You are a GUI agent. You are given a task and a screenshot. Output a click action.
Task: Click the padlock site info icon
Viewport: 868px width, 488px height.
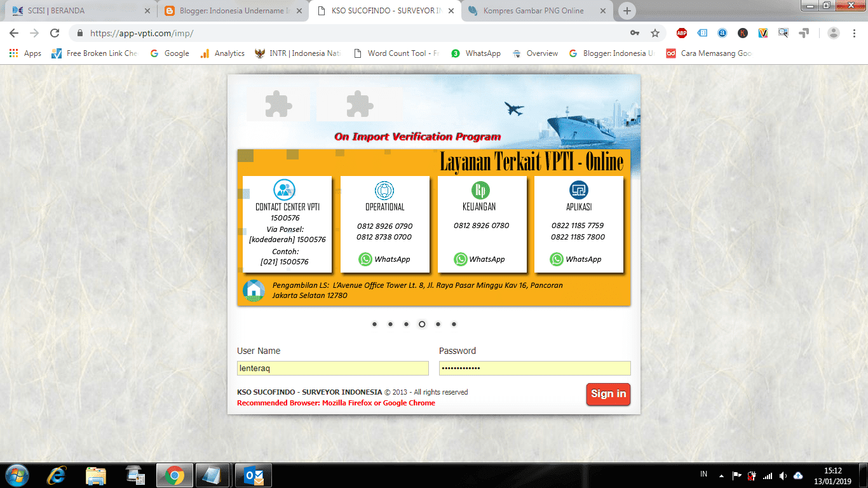point(80,33)
